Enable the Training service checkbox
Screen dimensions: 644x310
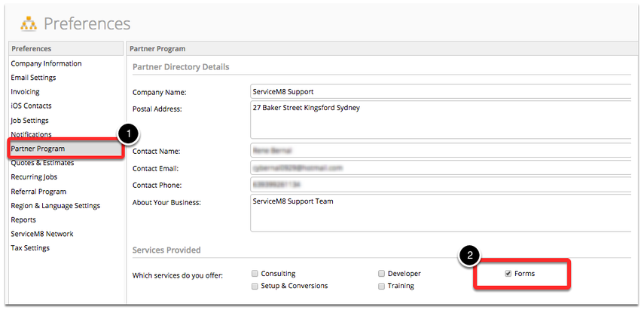tap(382, 286)
